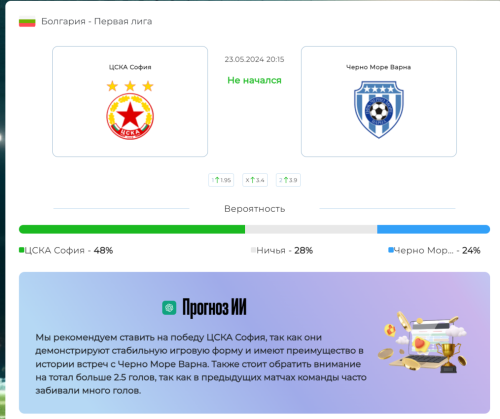500x419 pixels.
Task: Click the laptop with trophy illustration
Action: (x=423, y=342)
